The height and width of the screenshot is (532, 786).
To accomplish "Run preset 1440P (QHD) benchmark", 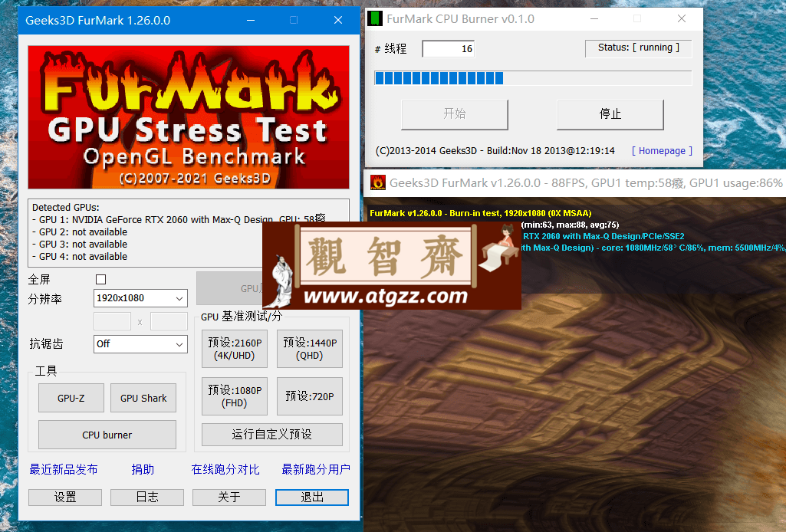I will [x=310, y=349].
